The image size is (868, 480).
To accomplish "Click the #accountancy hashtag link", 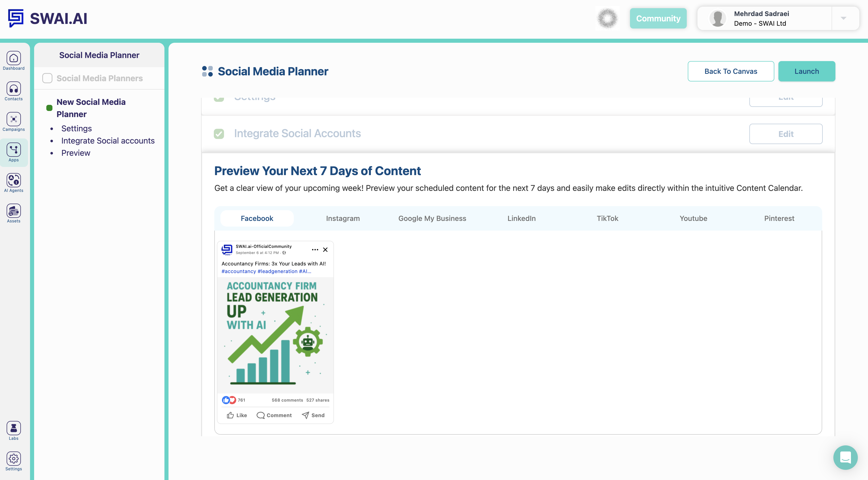I will coord(239,271).
